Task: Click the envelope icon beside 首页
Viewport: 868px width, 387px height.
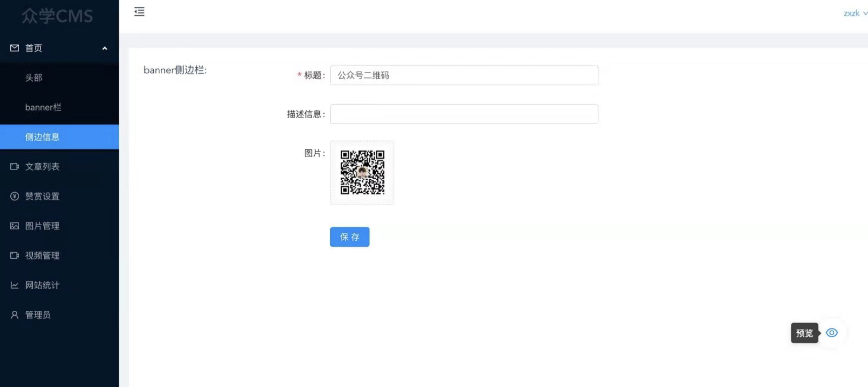Action: (14, 48)
